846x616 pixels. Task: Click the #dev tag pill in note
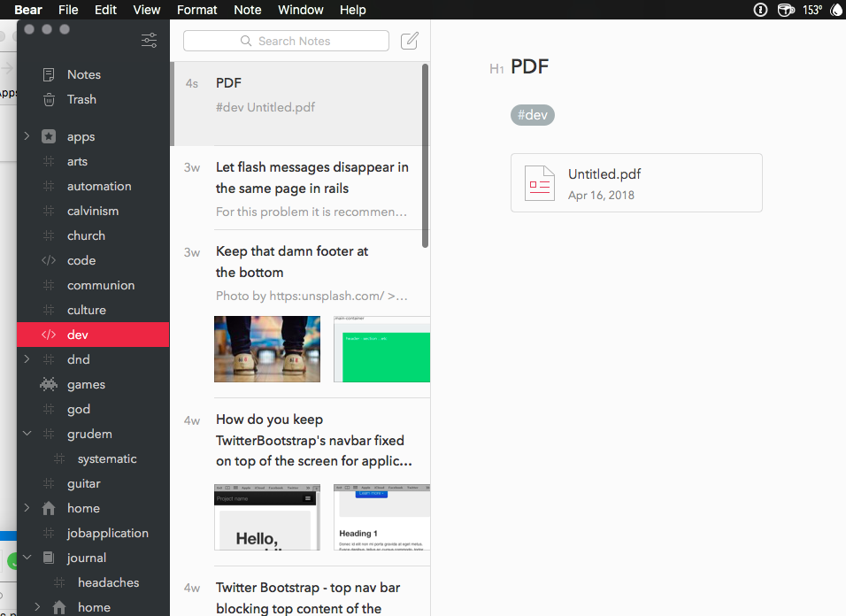533,115
